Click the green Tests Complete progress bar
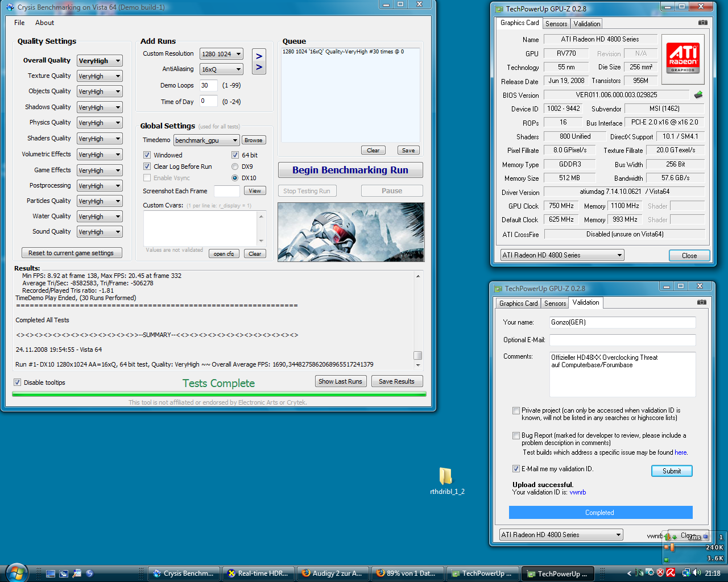 click(x=219, y=394)
